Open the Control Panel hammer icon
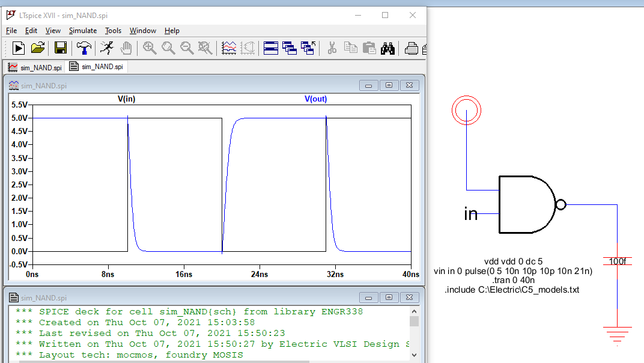644x363 pixels. point(84,48)
